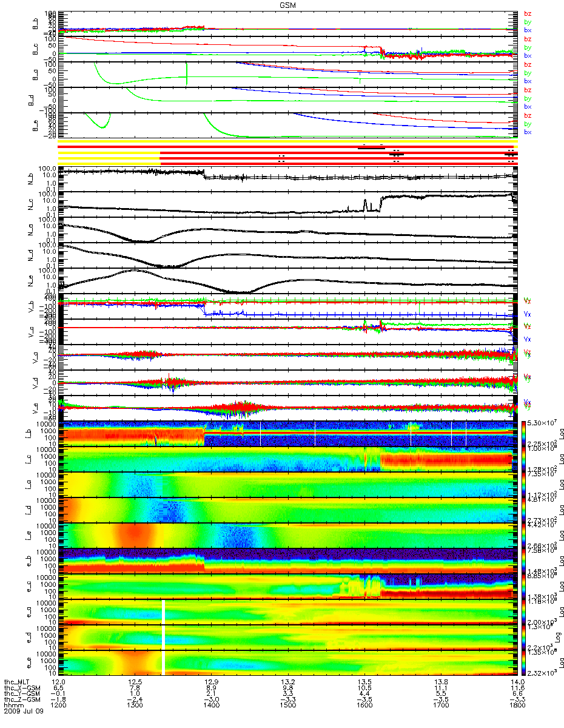Image resolution: width=564 pixels, height=728 pixels.
Task: Click Vx legend of V_b panel
Action: pyautogui.click(x=528, y=314)
